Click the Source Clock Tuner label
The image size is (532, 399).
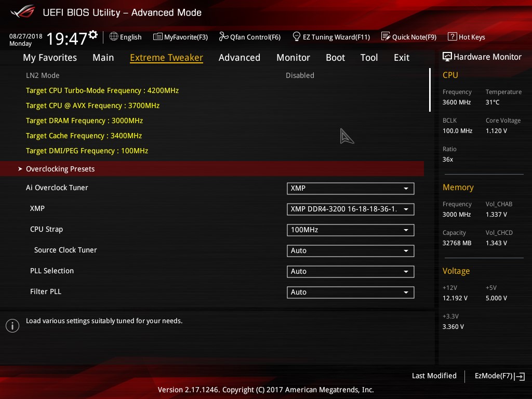65,250
